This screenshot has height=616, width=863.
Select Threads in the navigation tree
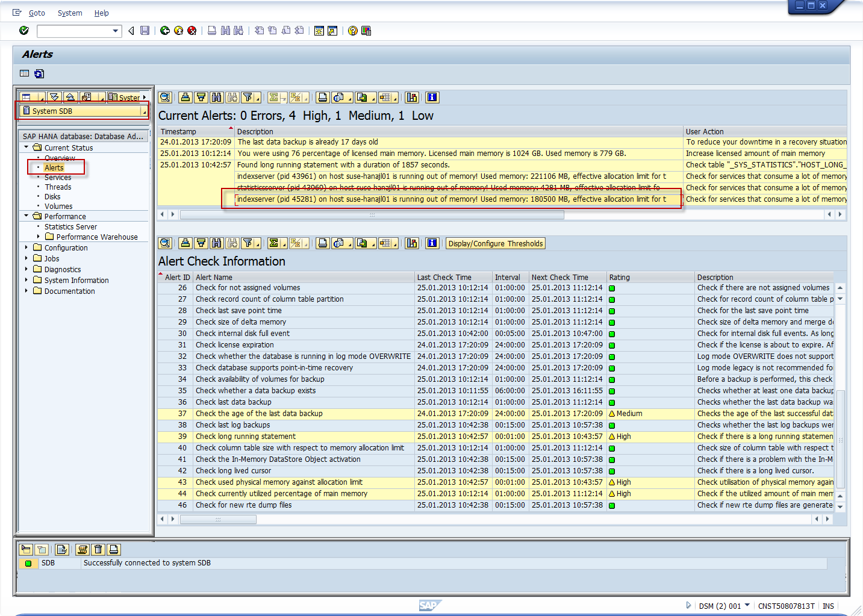(x=58, y=187)
